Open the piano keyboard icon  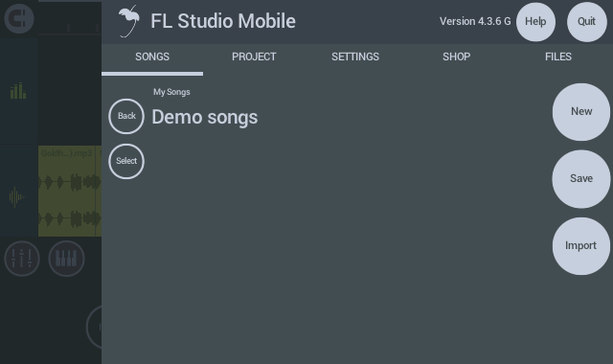[66, 259]
